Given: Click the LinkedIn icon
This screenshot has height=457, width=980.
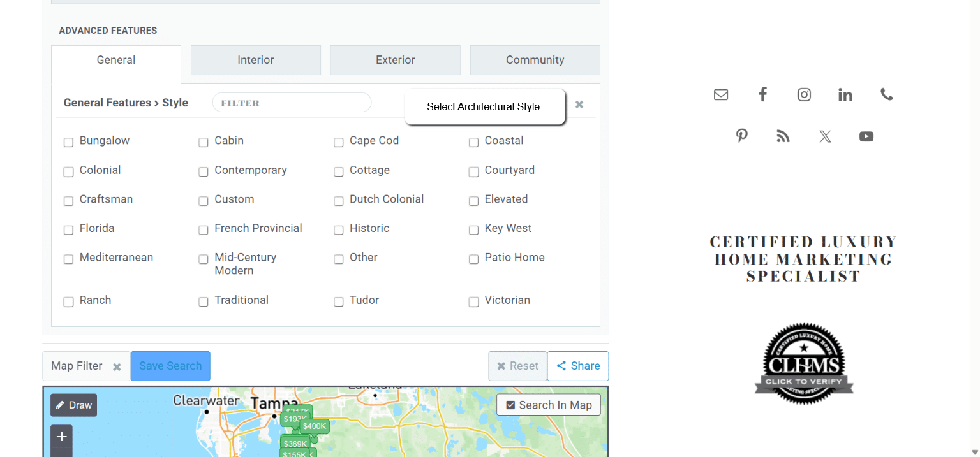Looking at the screenshot, I should (845, 95).
